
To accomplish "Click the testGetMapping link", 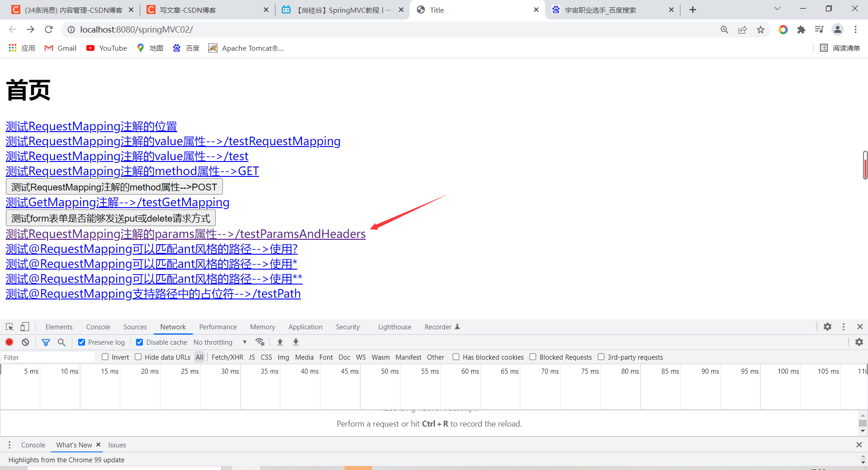I will click(x=118, y=202).
